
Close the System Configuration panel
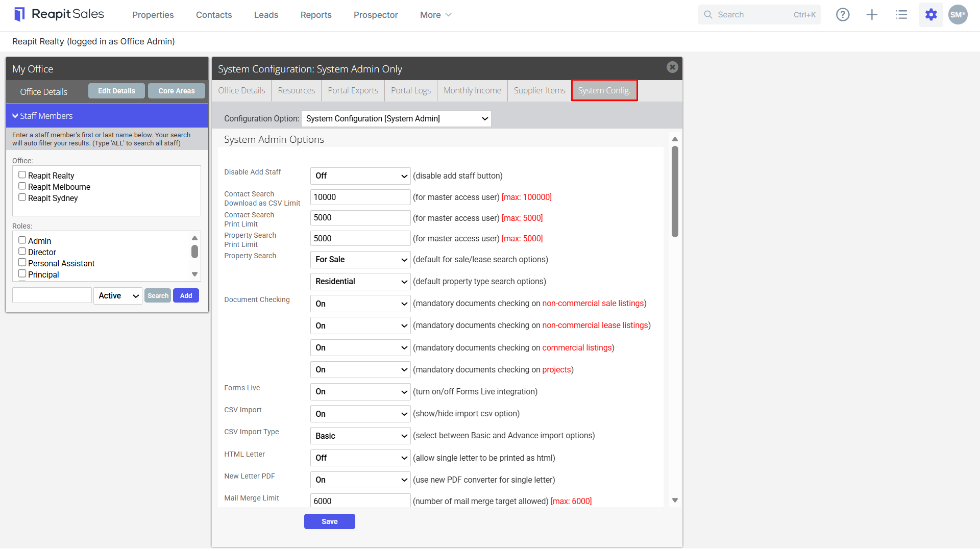click(x=672, y=67)
